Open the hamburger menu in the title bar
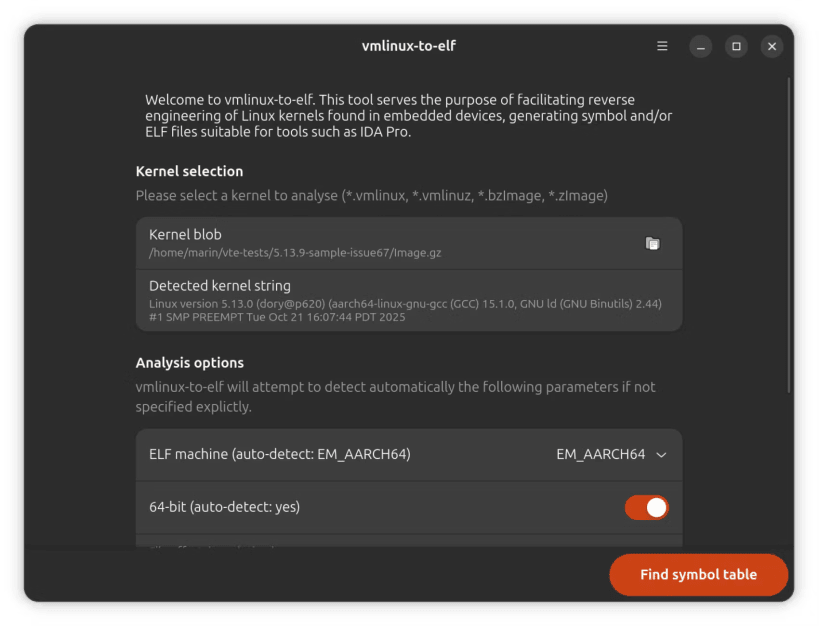 click(x=662, y=46)
